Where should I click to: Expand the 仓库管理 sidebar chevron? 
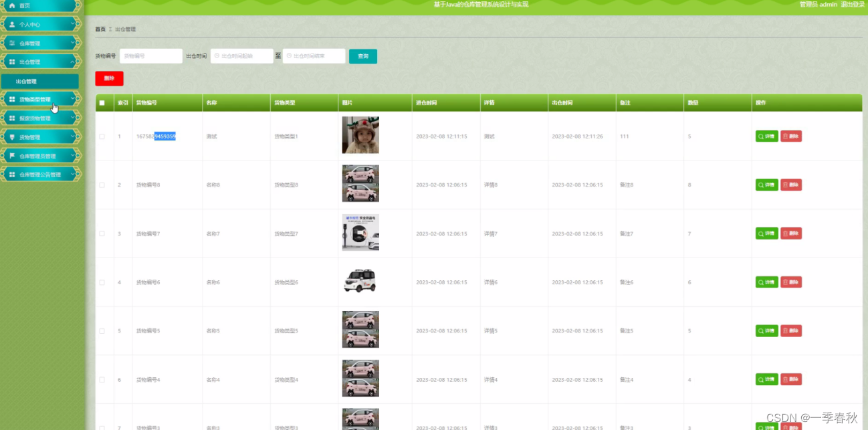[73, 43]
